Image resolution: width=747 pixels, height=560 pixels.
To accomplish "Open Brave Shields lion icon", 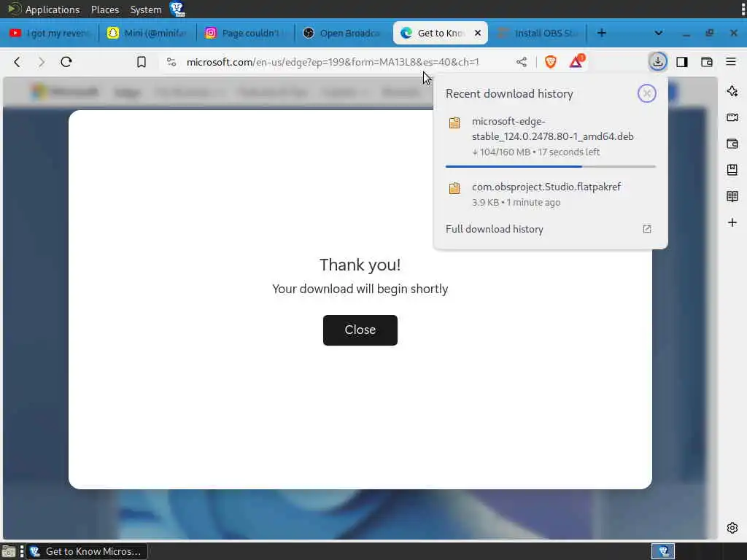I will (x=551, y=62).
